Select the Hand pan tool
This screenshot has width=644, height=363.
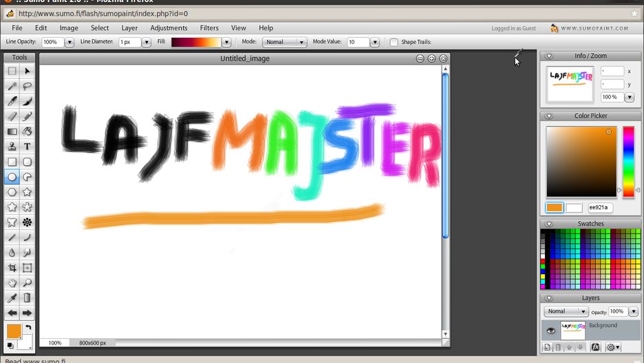click(12, 283)
